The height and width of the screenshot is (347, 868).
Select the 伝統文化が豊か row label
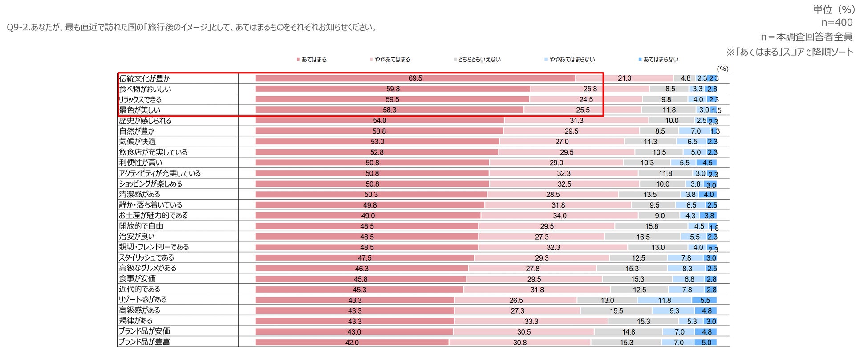(144, 78)
